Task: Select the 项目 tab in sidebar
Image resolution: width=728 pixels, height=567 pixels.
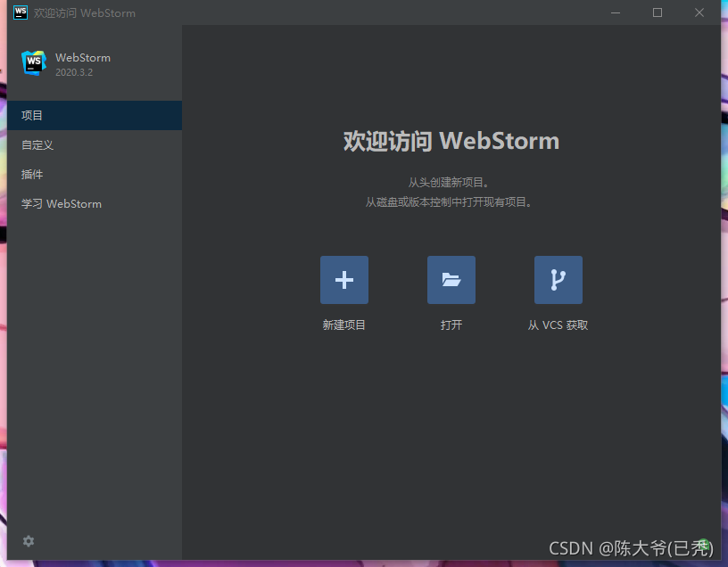Action: pyautogui.click(x=95, y=116)
